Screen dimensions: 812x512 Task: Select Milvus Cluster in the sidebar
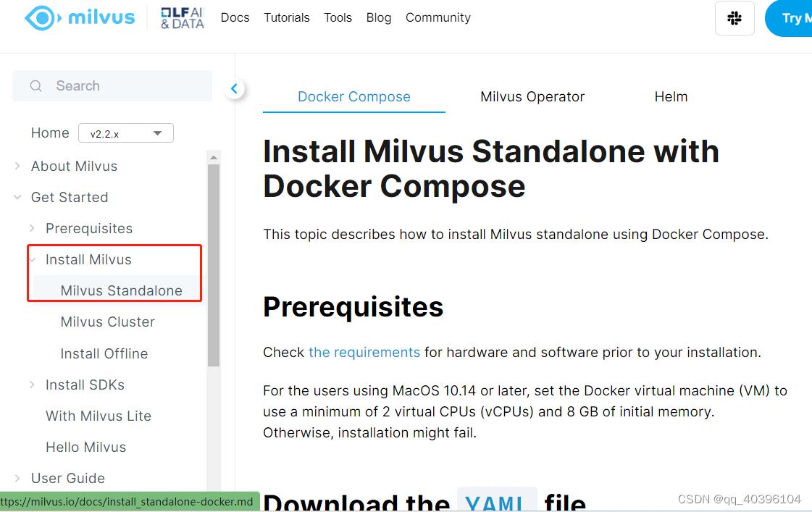coord(107,322)
